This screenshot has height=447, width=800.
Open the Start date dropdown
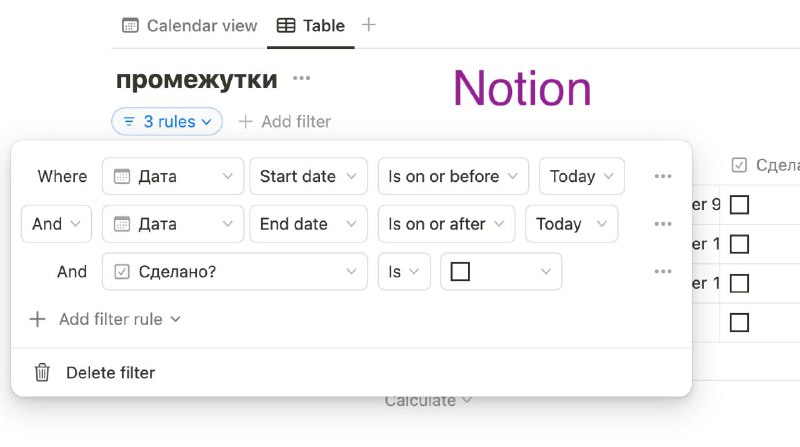pos(308,176)
